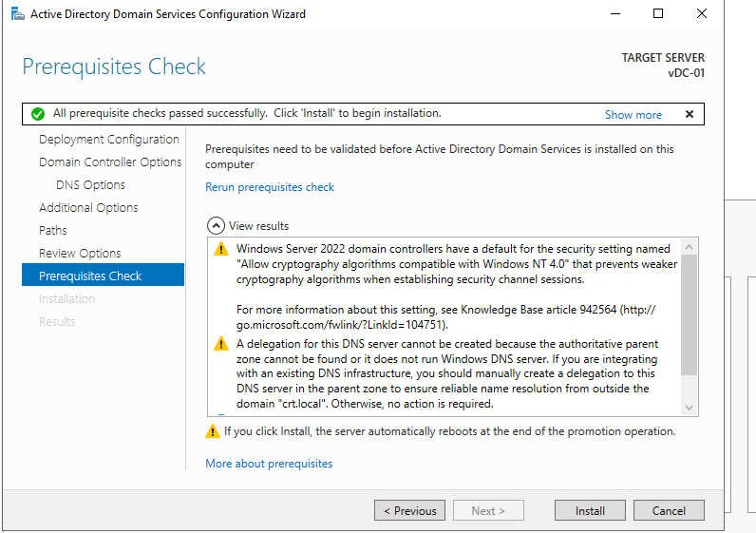Click results scrollbar up arrow

click(x=689, y=247)
